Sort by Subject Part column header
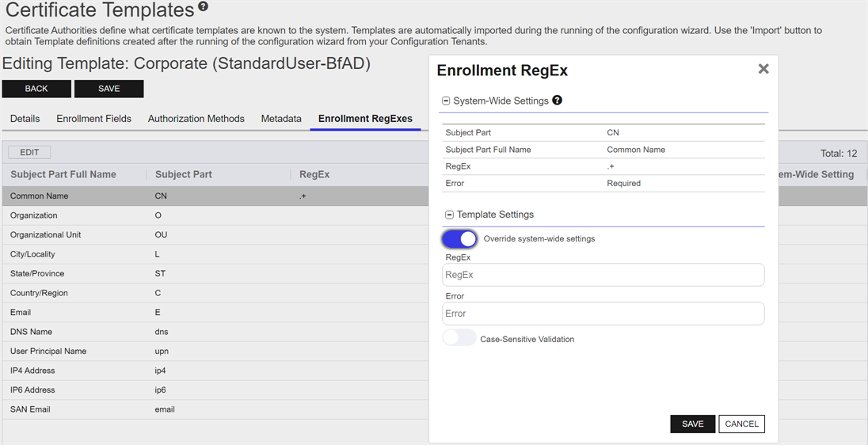The width and height of the screenshot is (868, 445). click(x=184, y=174)
